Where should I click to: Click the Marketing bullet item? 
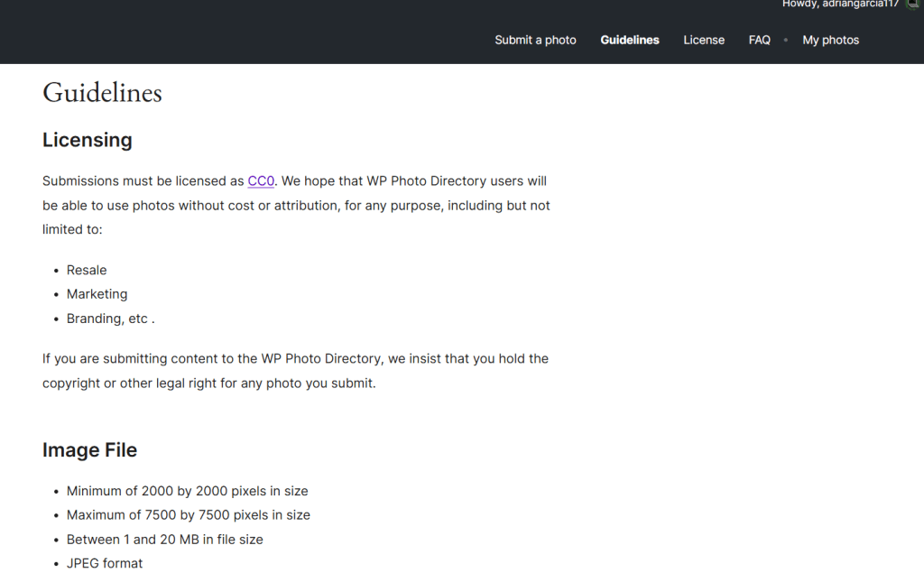(97, 294)
